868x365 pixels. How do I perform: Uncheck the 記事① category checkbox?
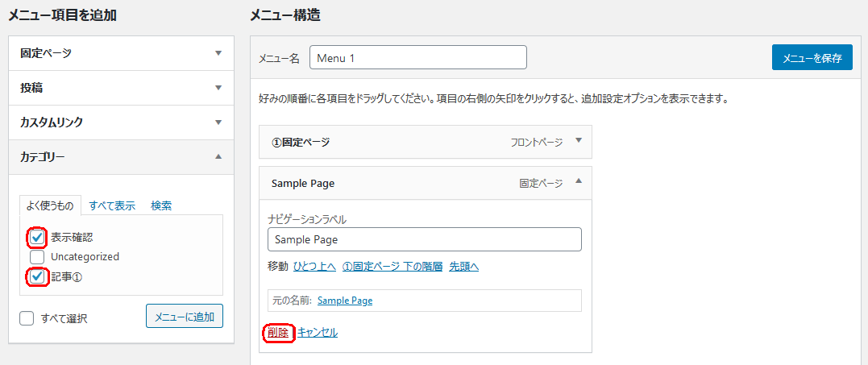(x=37, y=276)
